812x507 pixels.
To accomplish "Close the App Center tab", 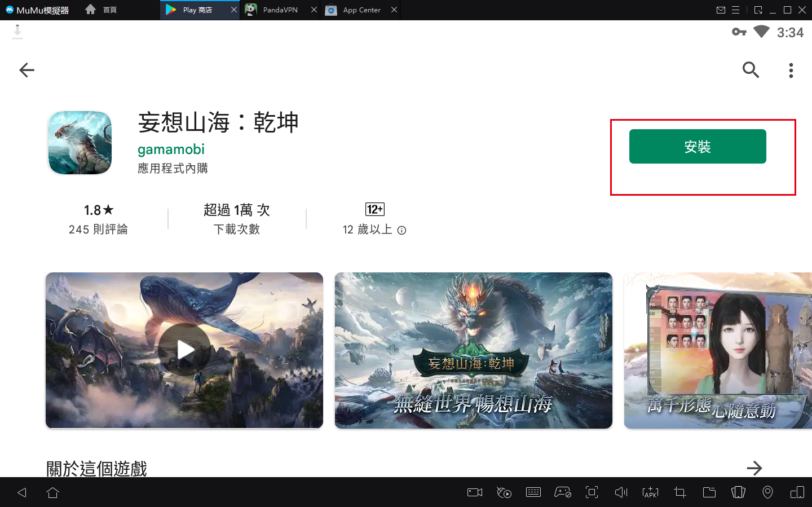I will 394,10.
